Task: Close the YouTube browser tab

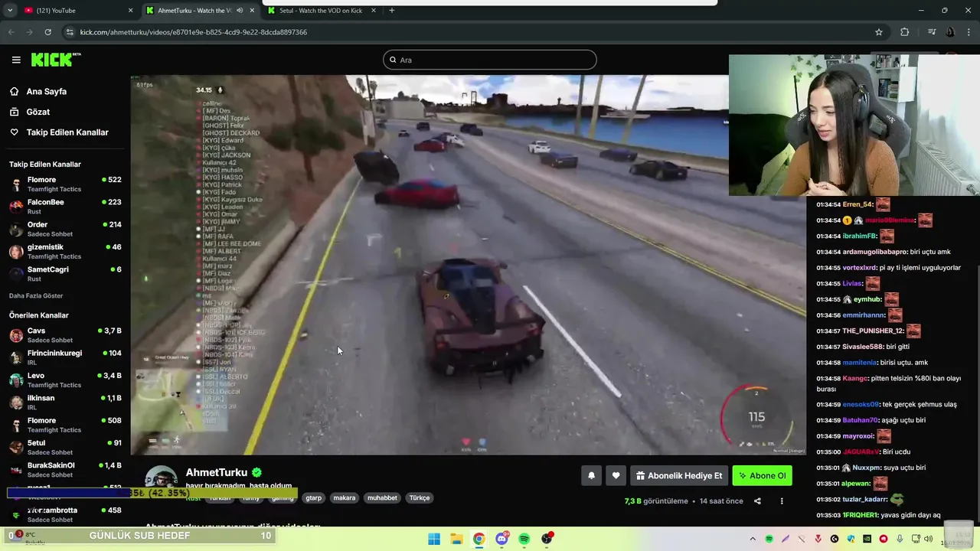Action: click(x=130, y=11)
